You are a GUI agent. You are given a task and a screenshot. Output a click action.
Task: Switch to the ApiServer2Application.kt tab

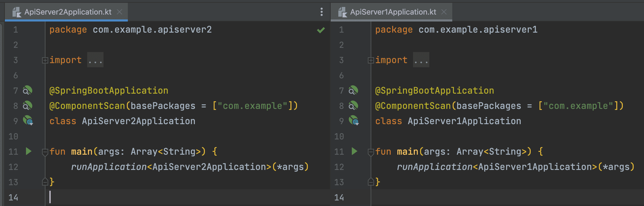click(x=68, y=12)
